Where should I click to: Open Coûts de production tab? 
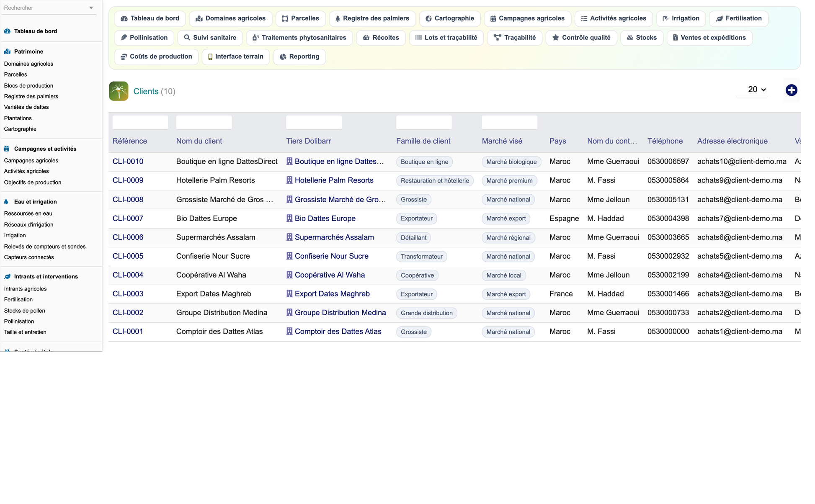coord(156,57)
